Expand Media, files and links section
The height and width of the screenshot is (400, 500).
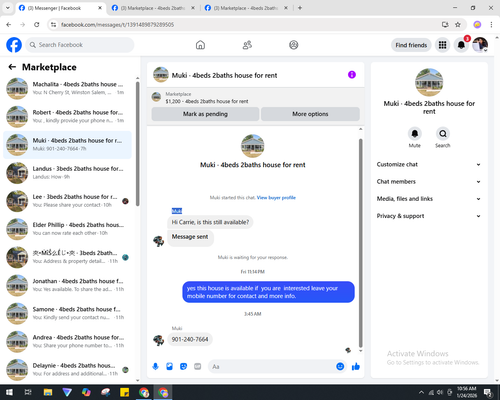(x=429, y=199)
